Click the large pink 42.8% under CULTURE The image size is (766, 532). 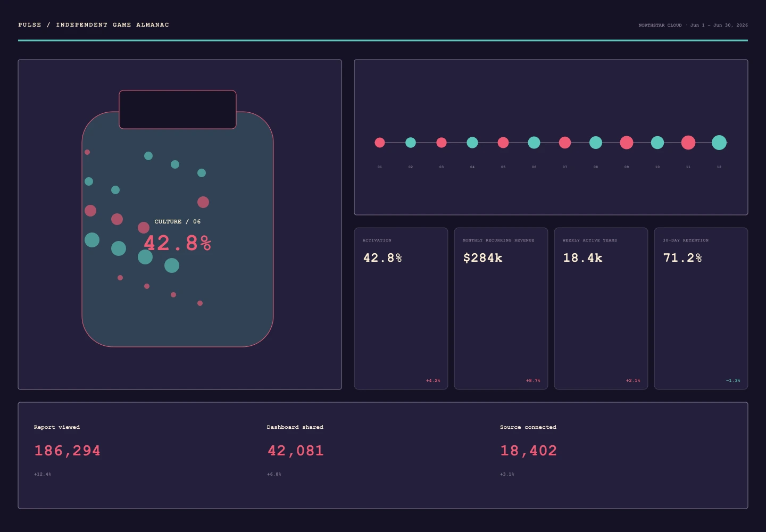click(178, 243)
